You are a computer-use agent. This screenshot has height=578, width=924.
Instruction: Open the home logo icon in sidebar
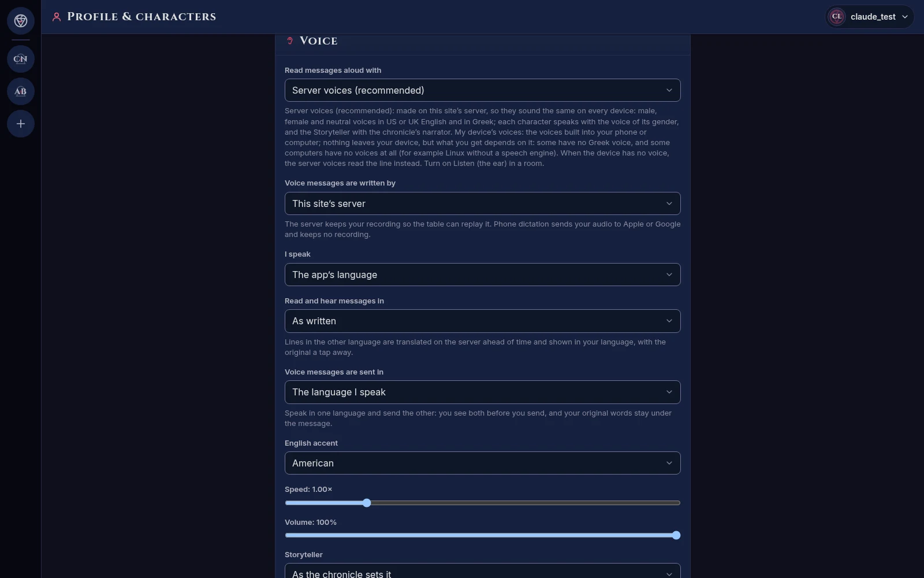click(21, 21)
